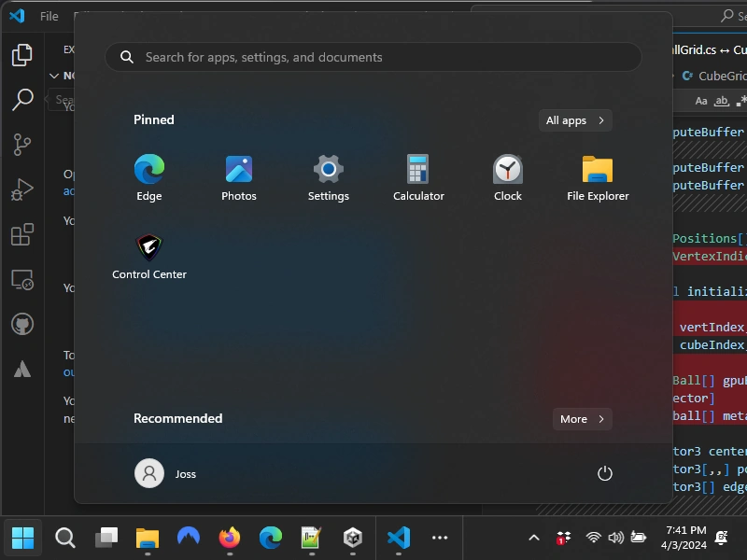Open the clock showing 7:41 PM

click(684, 539)
